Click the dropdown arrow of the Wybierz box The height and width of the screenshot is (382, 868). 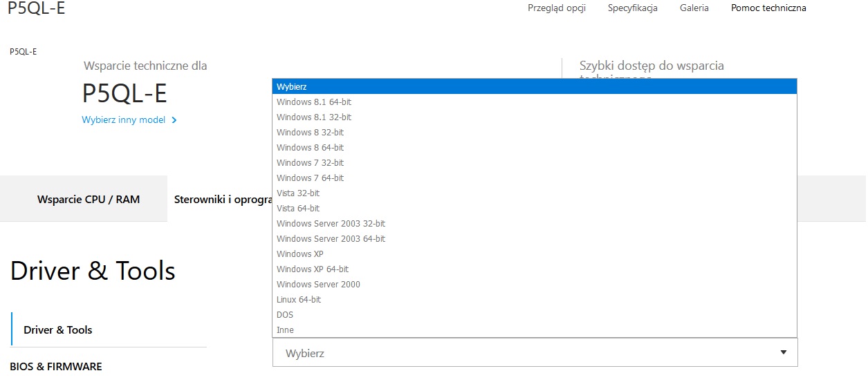[x=783, y=352]
